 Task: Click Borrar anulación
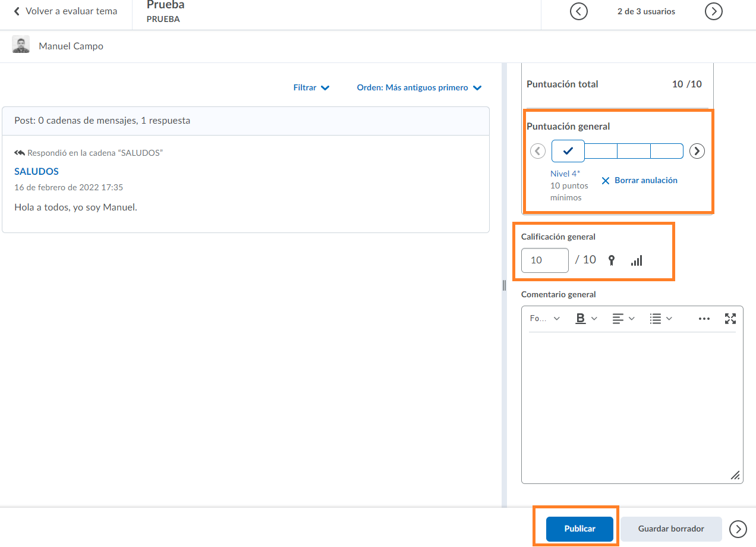coord(640,180)
